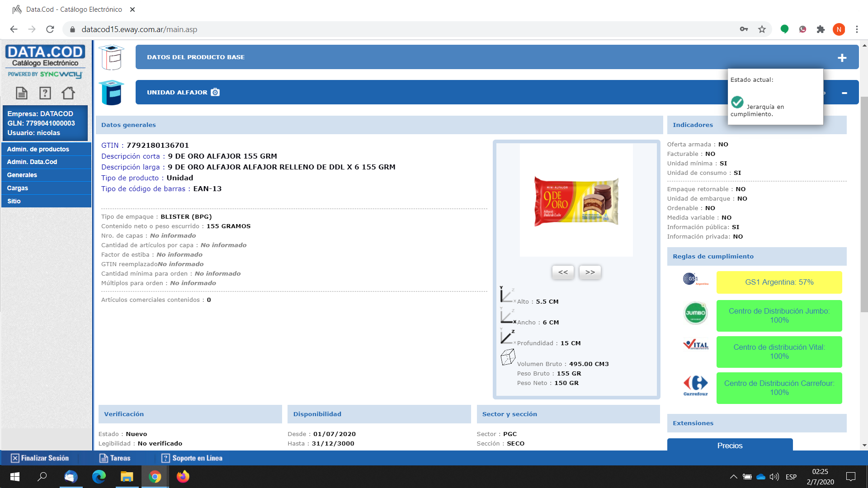Image resolution: width=868 pixels, height=488 pixels.
Task: Open the Cargas menu
Action: 47,188
